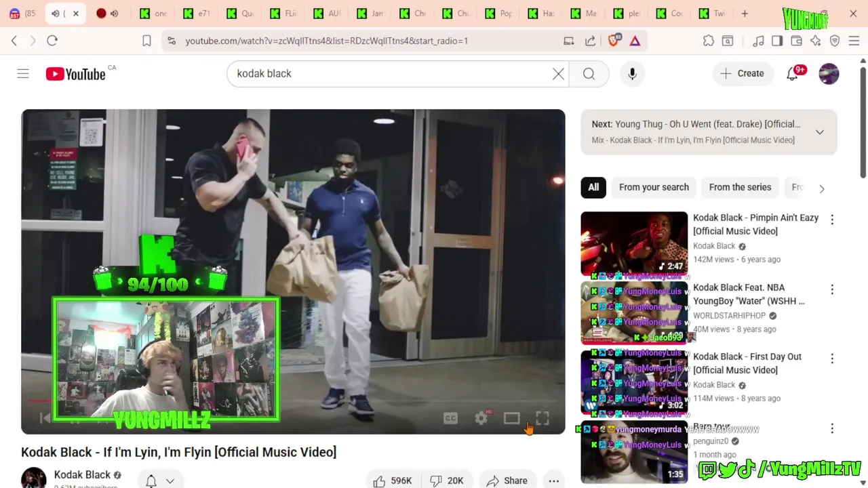Open the notifications bell

click(792, 74)
